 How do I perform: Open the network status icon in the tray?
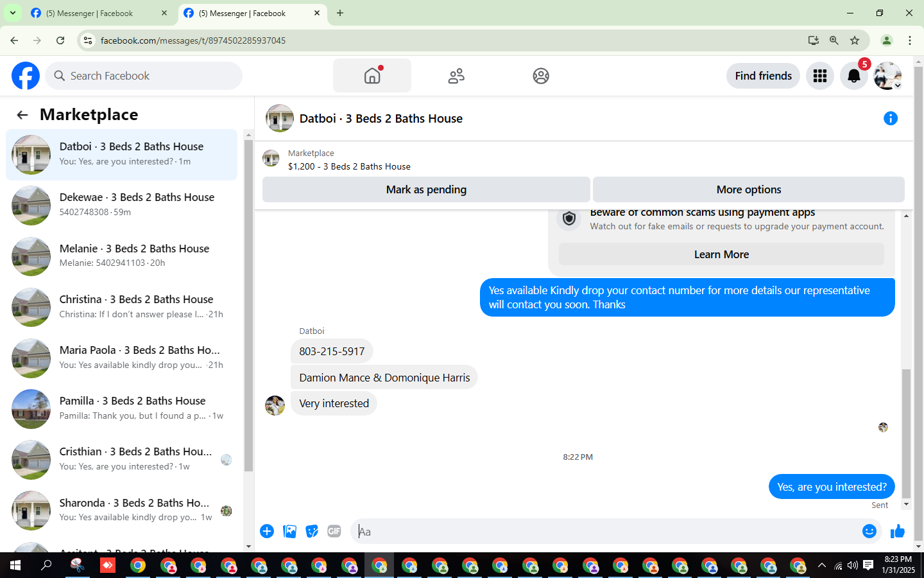[838, 565]
